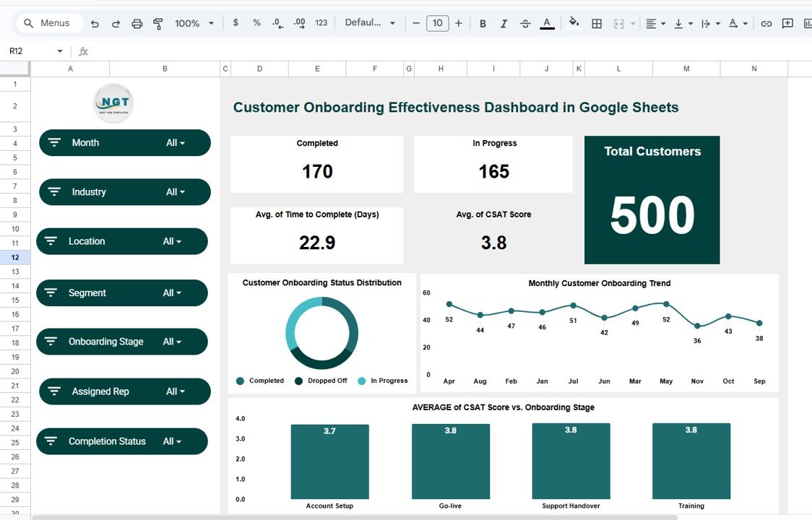Format selection as currency with dollar icon
Image resolution: width=812 pixels, height=520 pixels.
236,23
